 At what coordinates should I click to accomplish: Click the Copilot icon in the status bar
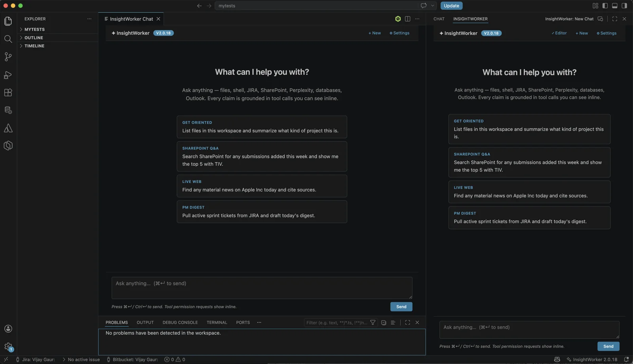557,360
